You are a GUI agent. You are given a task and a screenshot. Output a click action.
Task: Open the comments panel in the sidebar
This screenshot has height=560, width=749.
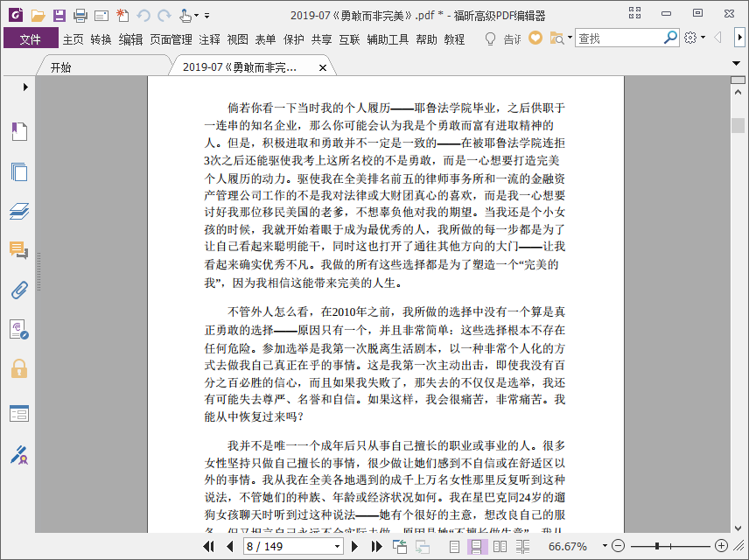coord(19,250)
